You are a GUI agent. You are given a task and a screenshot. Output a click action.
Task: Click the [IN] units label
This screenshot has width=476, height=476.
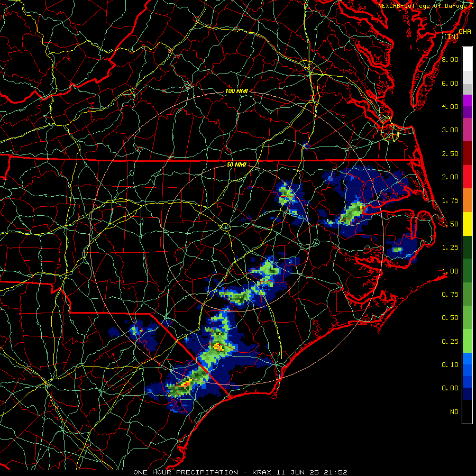[x=452, y=36]
